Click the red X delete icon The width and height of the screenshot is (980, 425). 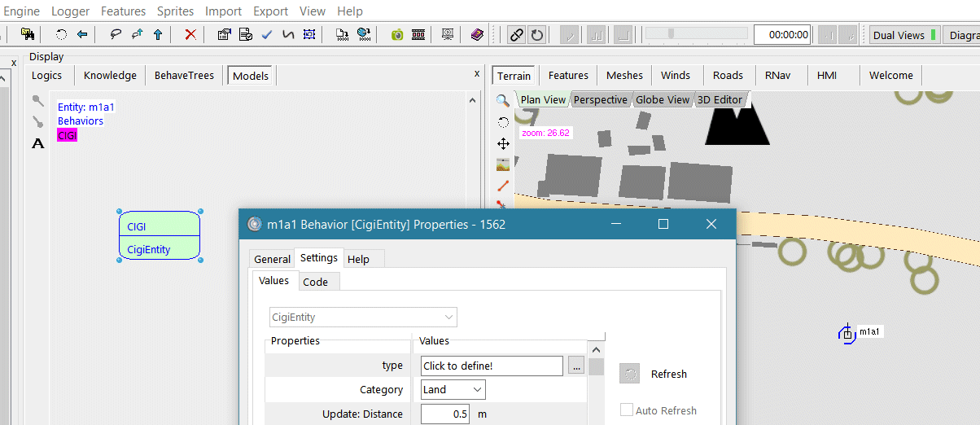click(x=190, y=34)
